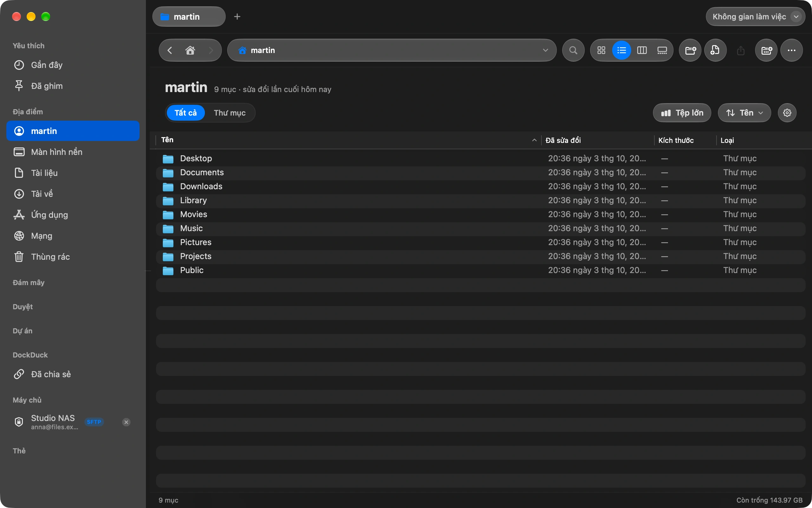Click the Tệp lớn button

(682, 113)
